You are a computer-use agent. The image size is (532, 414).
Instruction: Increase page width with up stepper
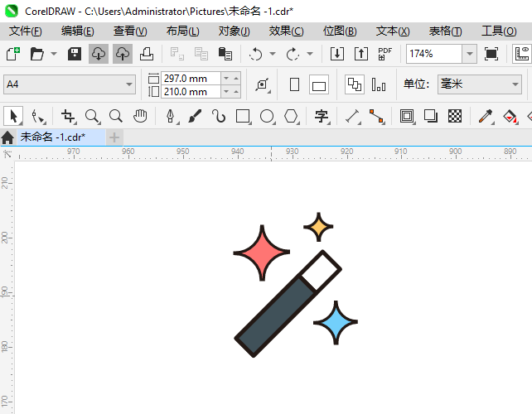coord(236,79)
